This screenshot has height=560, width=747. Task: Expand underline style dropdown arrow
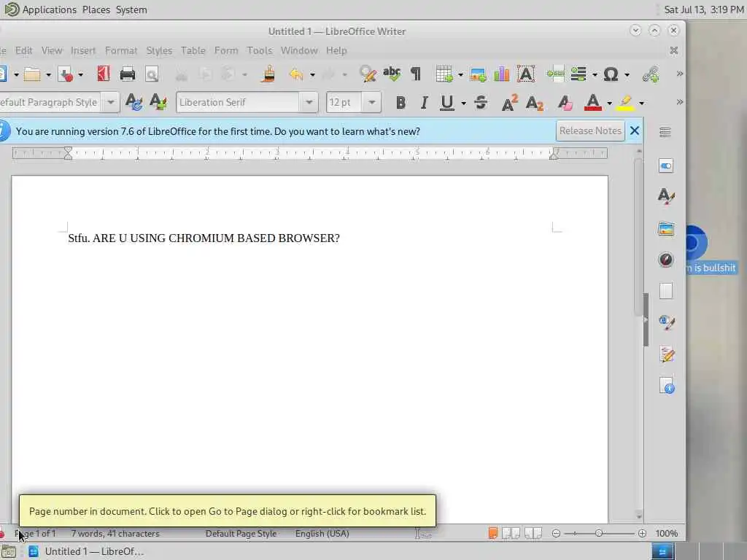click(463, 103)
